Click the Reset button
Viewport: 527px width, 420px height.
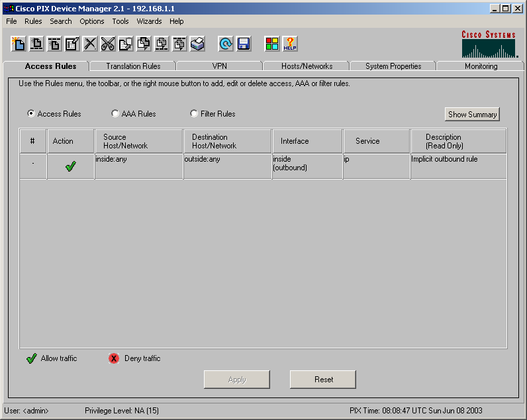(x=323, y=380)
